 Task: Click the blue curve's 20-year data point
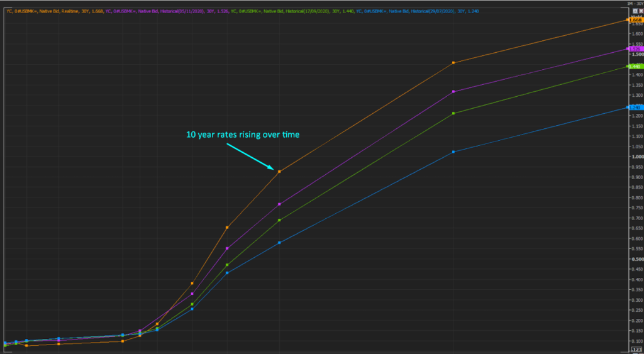point(453,152)
